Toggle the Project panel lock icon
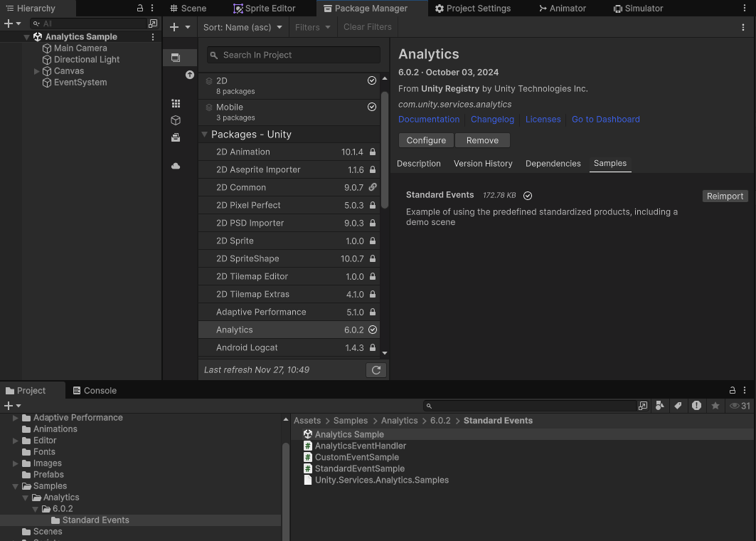This screenshot has width=756, height=541. [x=732, y=391]
